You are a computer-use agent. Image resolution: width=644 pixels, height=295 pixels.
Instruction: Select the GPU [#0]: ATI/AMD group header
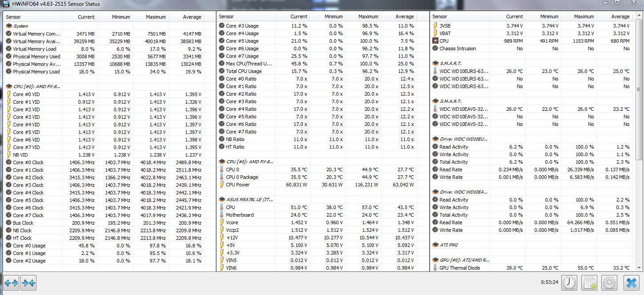pos(531,260)
